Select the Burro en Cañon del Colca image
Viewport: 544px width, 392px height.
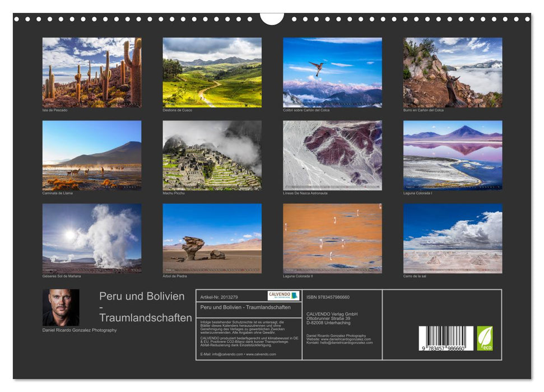453,72
